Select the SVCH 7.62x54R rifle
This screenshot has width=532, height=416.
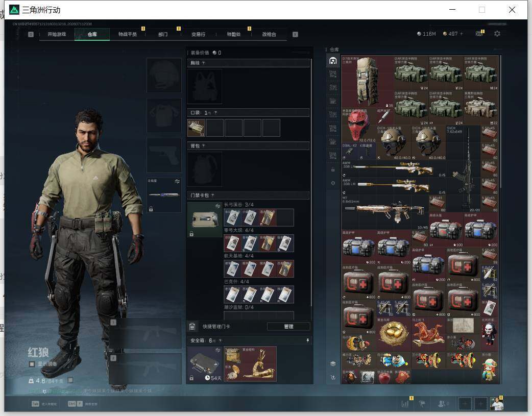pyautogui.click(x=464, y=168)
